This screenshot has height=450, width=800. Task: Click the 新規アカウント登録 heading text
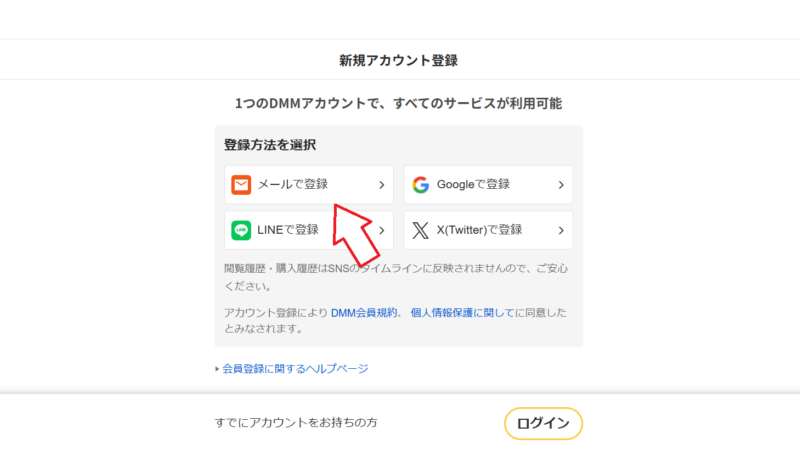[398, 60]
